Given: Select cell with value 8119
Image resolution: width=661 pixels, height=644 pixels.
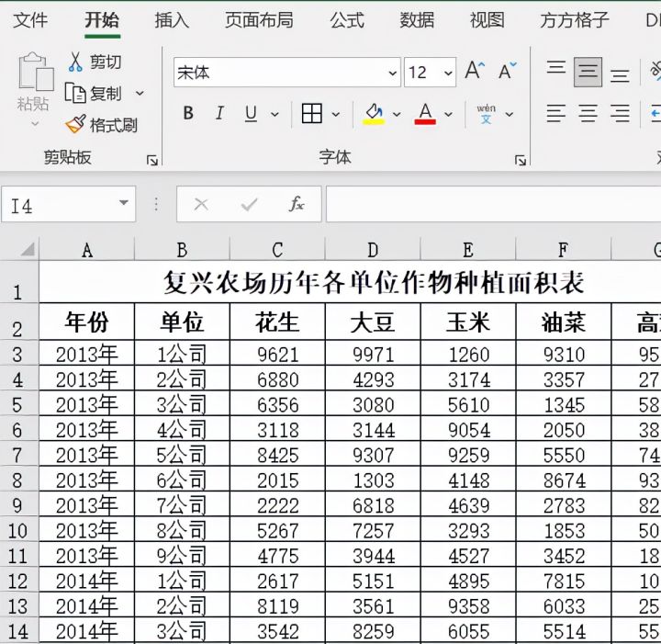Looking at the screenshot, I should tap(277, 606).
